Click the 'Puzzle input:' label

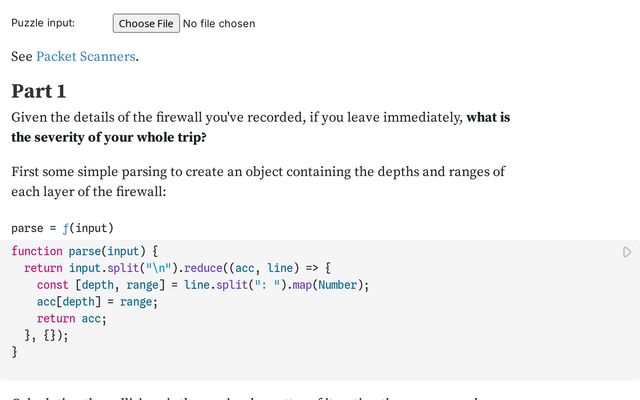click(x=43, y=23)
